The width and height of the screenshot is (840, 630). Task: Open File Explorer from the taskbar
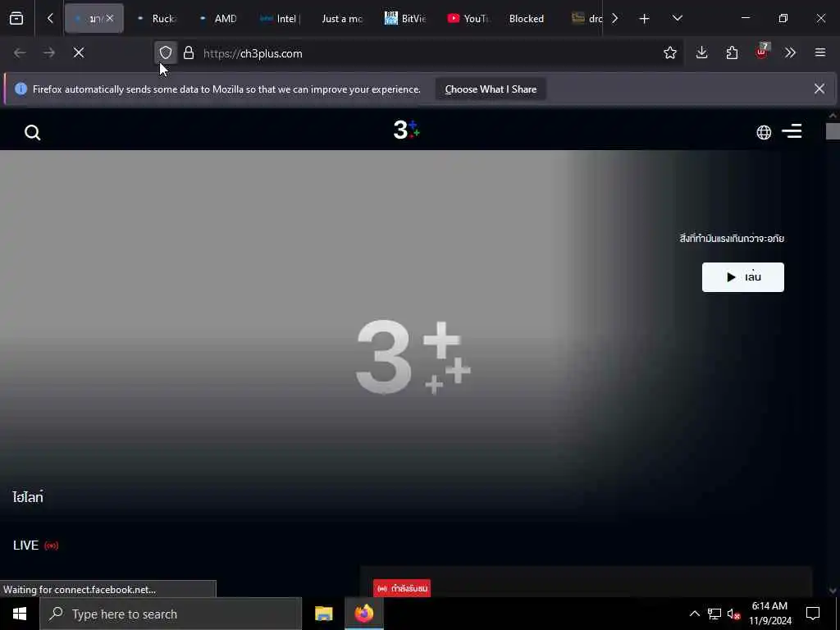pos(323,614)
